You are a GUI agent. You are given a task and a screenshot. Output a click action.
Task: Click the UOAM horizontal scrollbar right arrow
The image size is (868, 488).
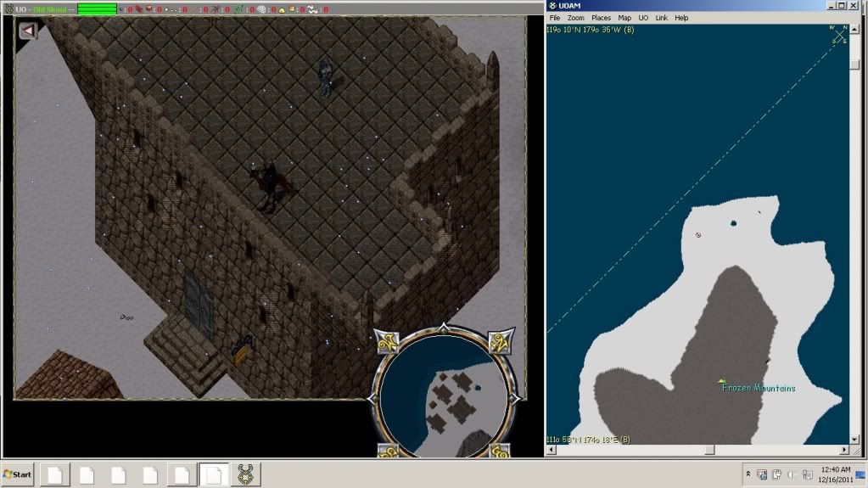click(844, 450)
